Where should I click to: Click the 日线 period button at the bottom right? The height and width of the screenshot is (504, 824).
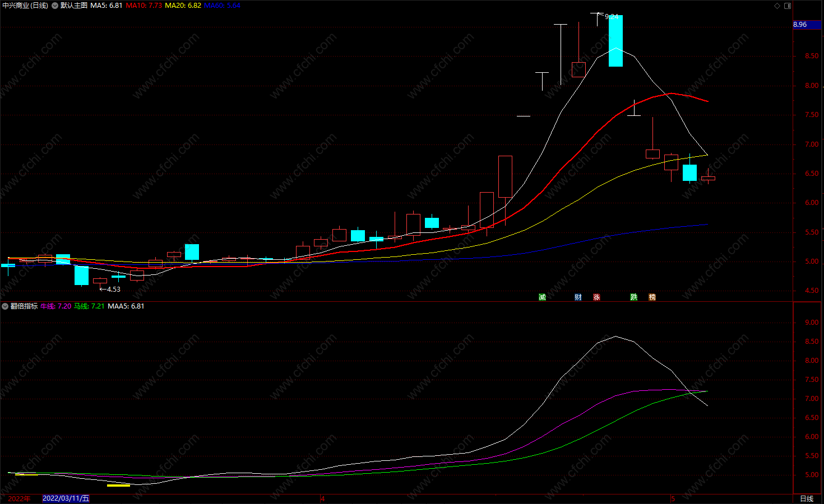pyautogui.click(x=807, y=499)
